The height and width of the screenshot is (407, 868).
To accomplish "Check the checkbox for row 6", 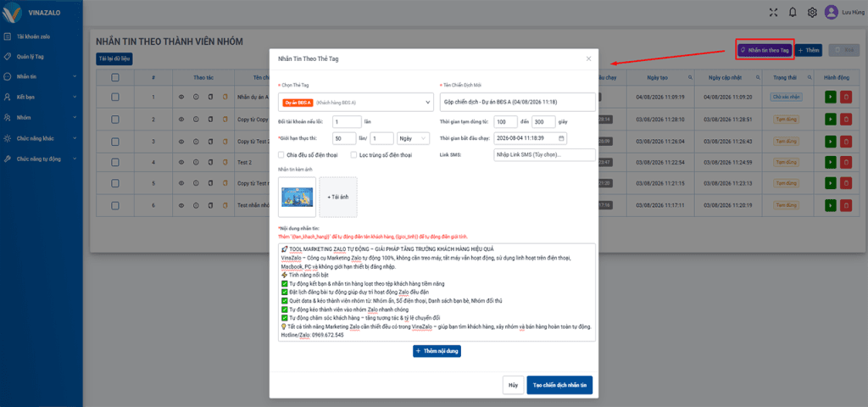I will tap(115, 205).
